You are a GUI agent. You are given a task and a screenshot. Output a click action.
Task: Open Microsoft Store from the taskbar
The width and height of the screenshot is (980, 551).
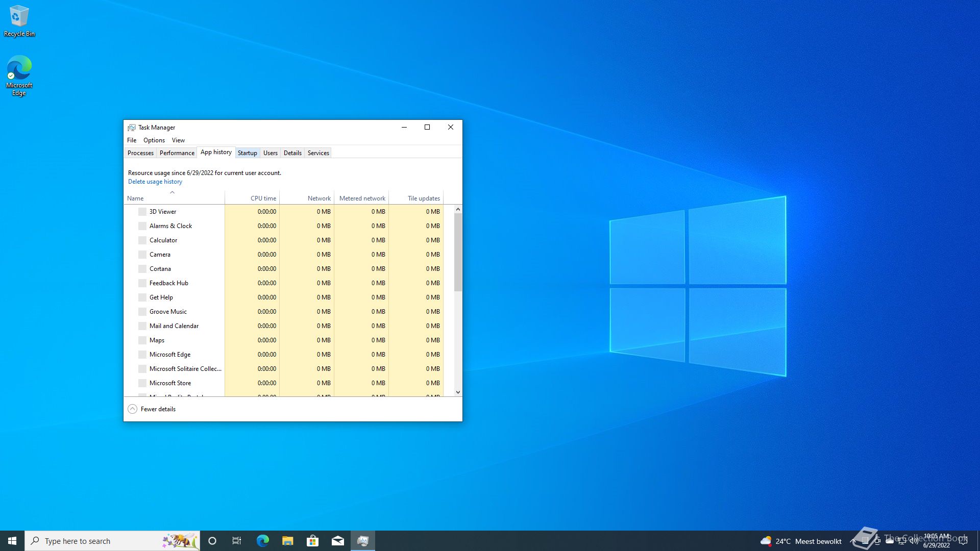click(x=312, y=541)
